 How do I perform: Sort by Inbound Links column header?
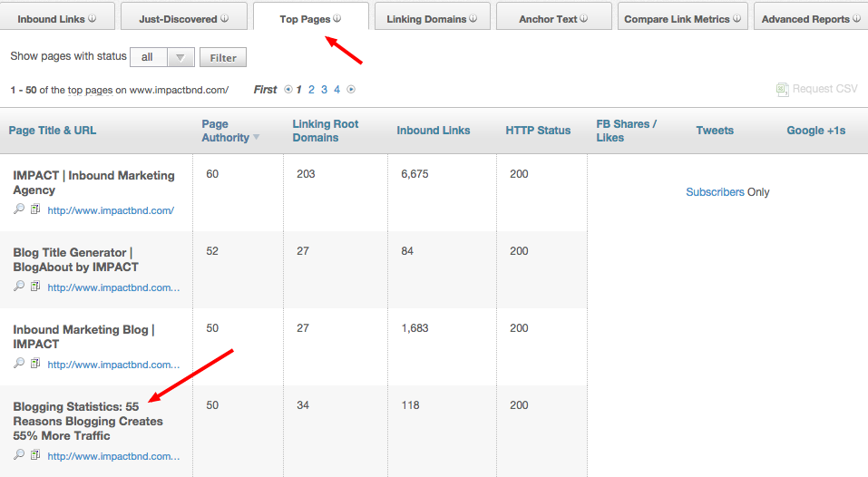click(x=434, y=131)
